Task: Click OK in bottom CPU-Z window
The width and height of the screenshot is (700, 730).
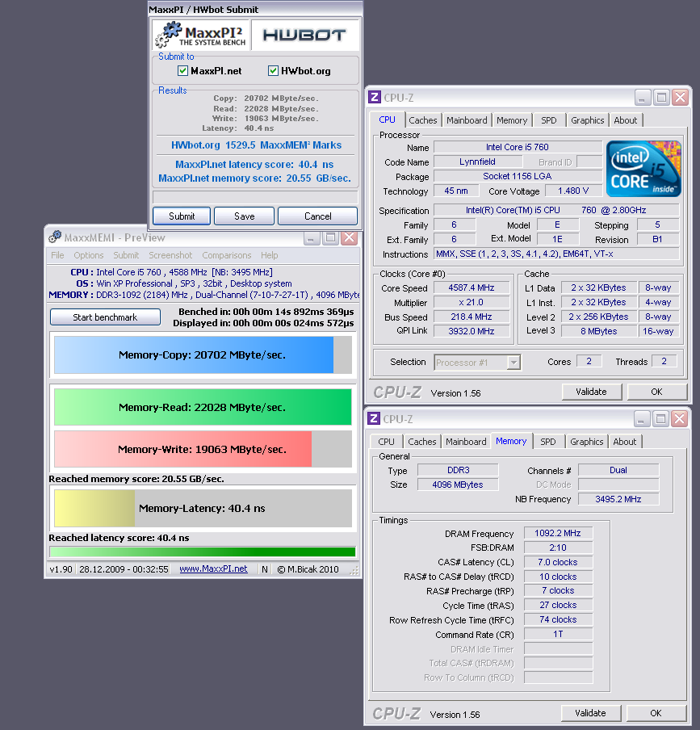Action: point(656,713)
